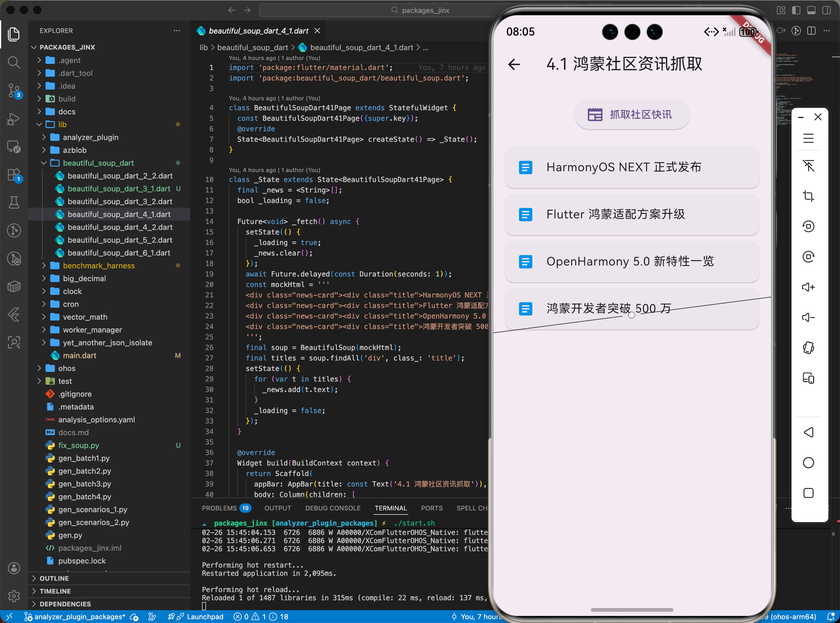The width and height of the screenshot is (840, 623).
Task: Expand the OUTLINE section
Action: point(54,578)
